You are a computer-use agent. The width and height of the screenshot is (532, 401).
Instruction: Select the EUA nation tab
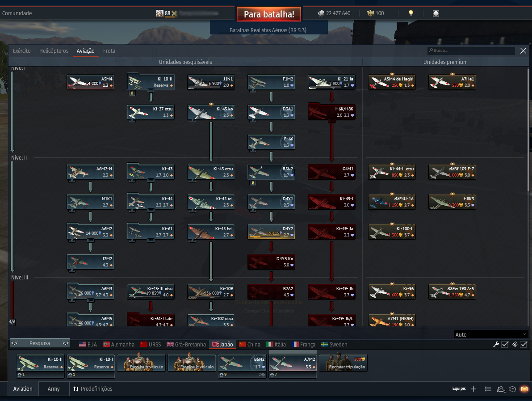[x=88, y=344]
